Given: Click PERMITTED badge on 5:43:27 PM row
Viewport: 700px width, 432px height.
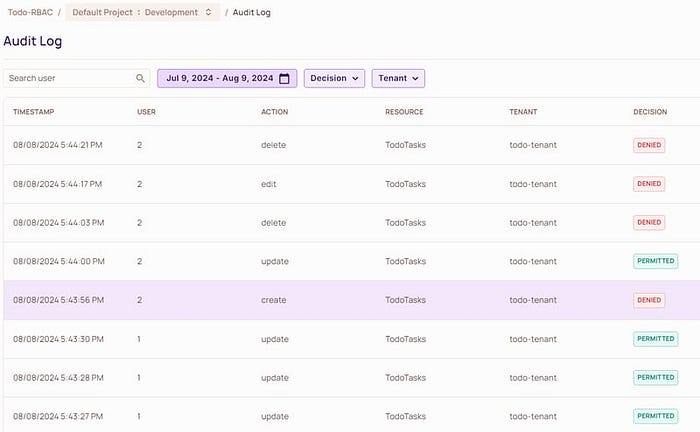Looking at the screenshot, I should point(655,416).
